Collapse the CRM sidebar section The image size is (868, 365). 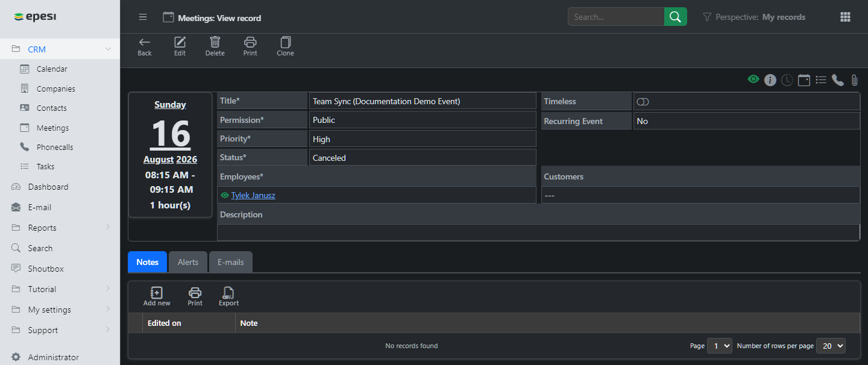tap(108, 49)
